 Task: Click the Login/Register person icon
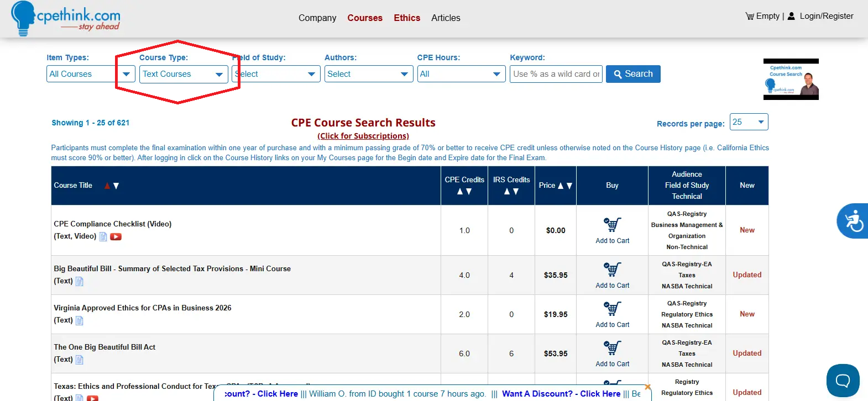click(791, 16)
